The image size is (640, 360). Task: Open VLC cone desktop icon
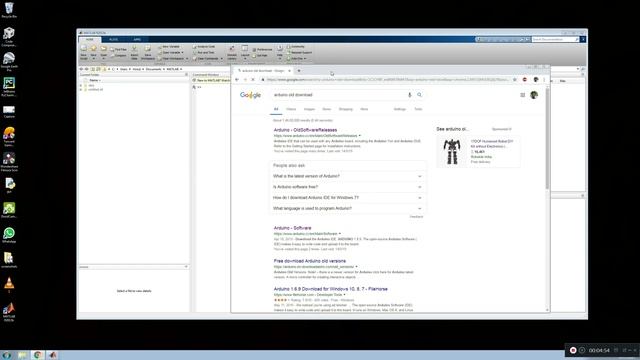9,284
